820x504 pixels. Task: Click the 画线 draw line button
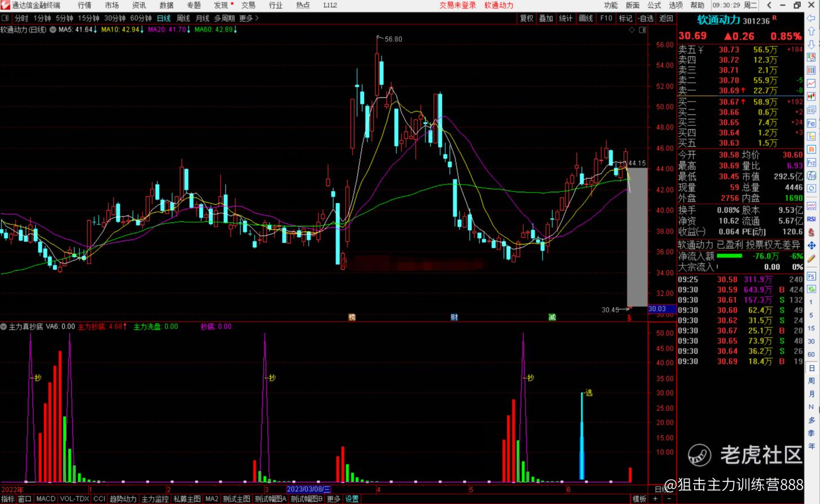point(586,18)
